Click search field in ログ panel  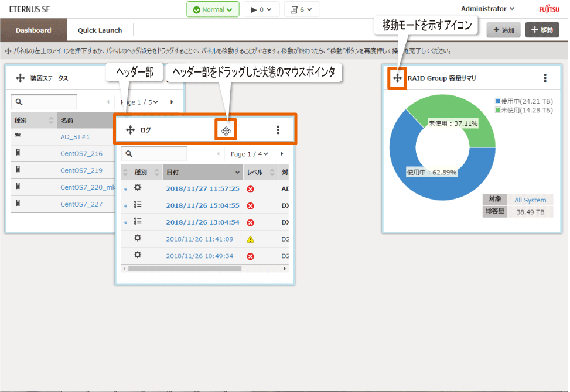click(154, 154)
